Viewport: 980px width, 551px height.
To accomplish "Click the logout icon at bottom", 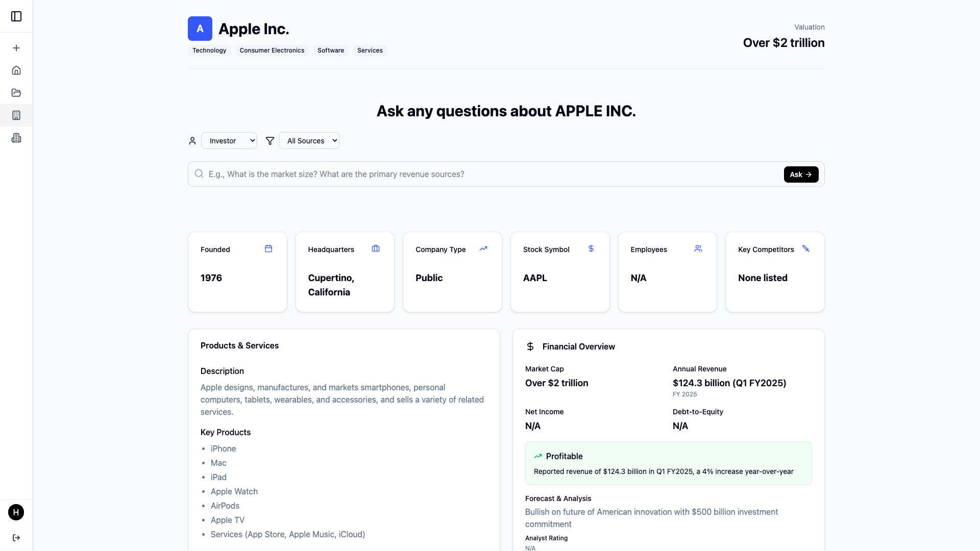I will pos(16,538).
